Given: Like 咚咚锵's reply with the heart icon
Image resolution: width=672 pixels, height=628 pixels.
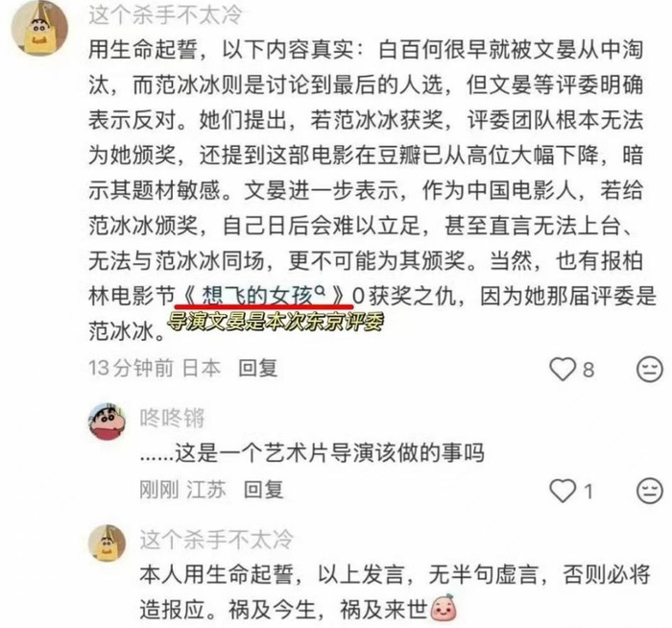Looking at the screenshot, I should (563, 491).
